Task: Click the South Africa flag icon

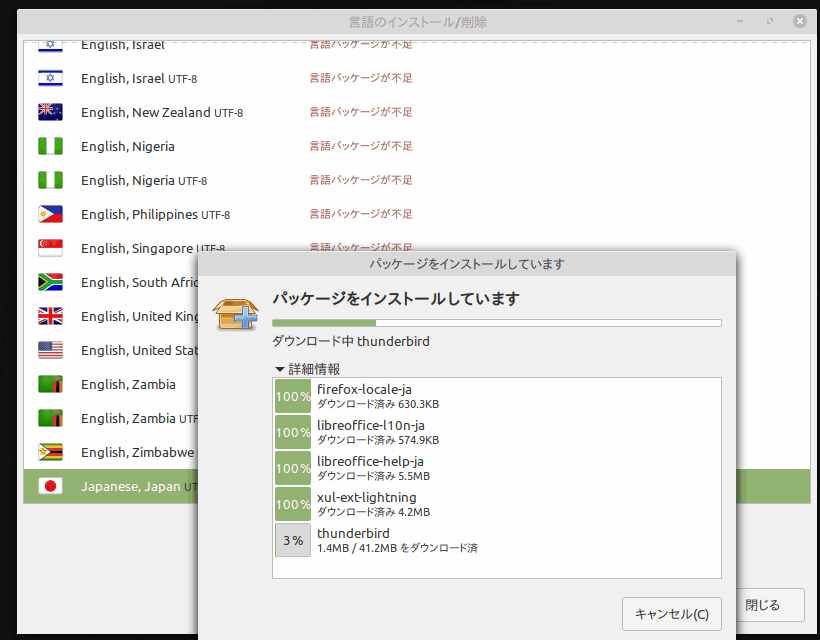Action: tap(50, 282)
